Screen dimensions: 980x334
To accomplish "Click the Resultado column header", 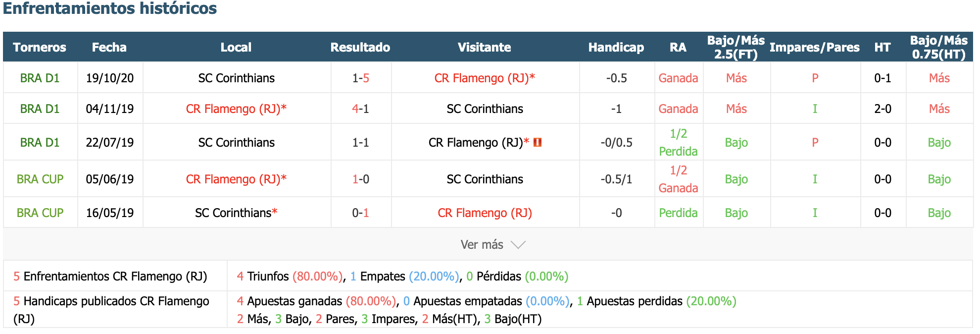I will (x=360, y=47).
